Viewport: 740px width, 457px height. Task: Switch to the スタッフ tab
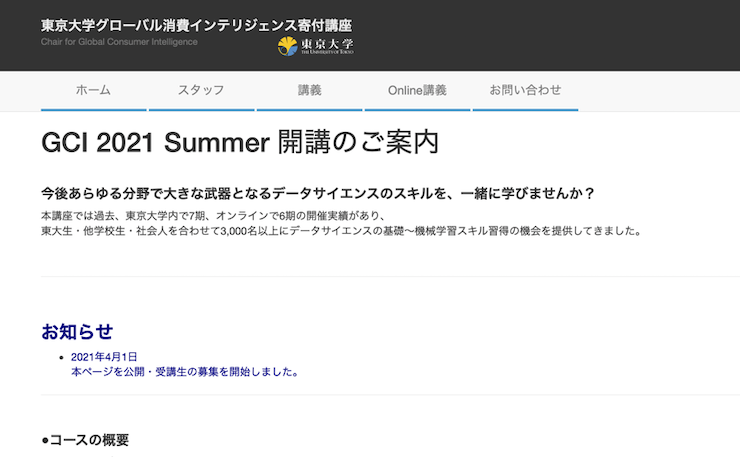(x=201, y=90)
